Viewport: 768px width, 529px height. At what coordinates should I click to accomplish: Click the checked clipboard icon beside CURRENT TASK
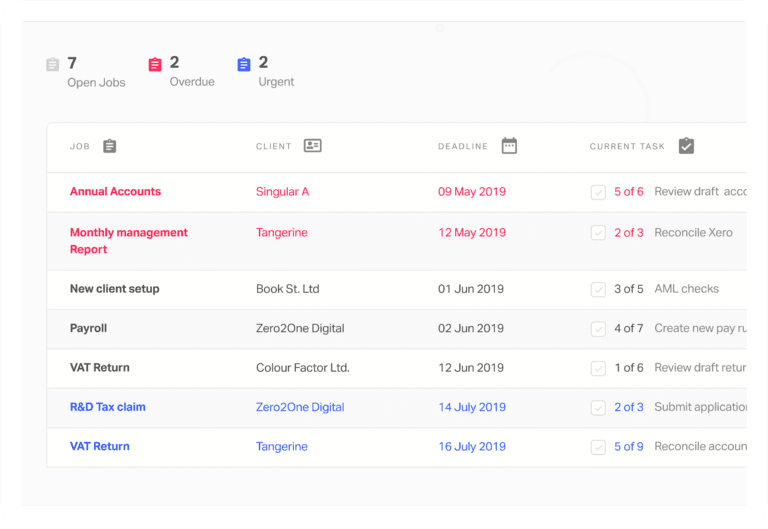tap(686, 145)
